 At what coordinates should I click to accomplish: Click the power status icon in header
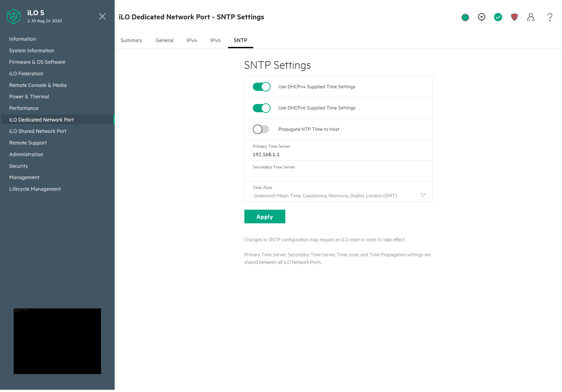click(x=465, y=17)
